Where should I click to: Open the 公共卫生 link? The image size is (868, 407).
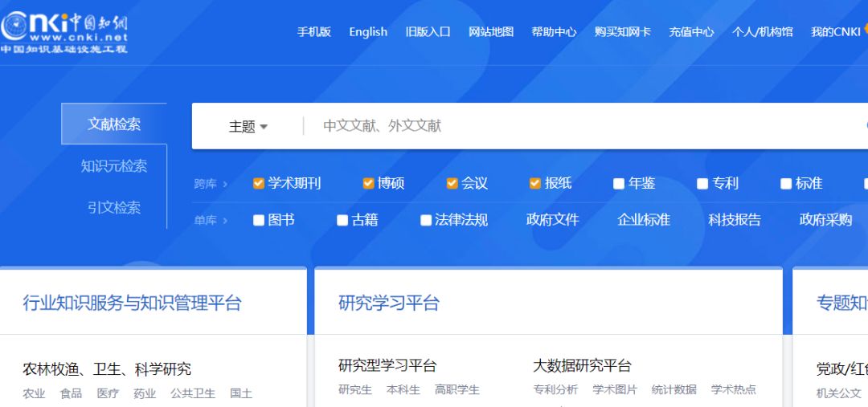click(x=193, y=393)
